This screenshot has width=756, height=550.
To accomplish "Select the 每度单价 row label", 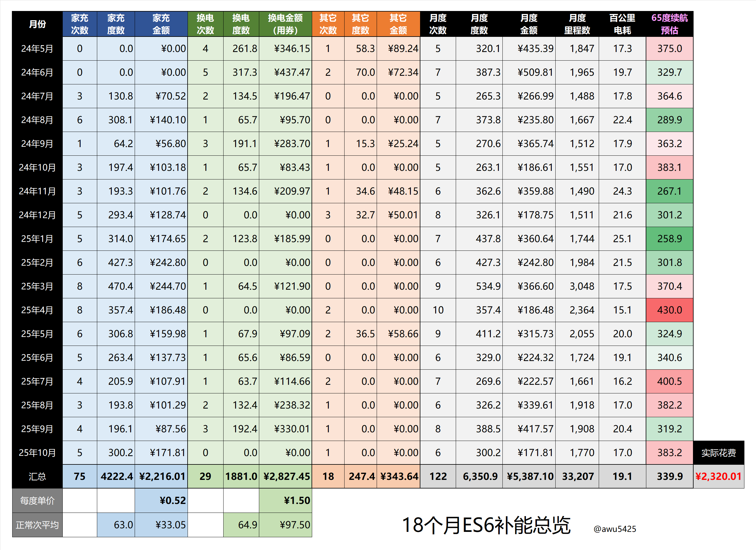I will 37,500.
